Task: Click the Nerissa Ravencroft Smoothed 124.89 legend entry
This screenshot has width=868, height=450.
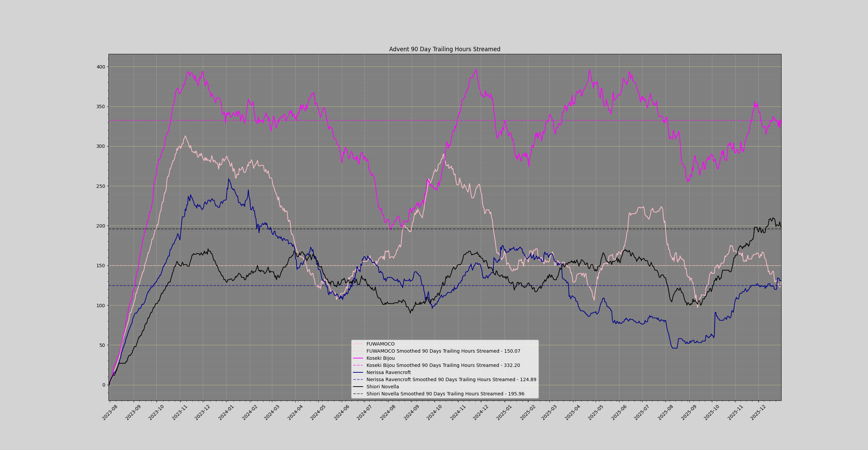Action: [x=451, y=379]
